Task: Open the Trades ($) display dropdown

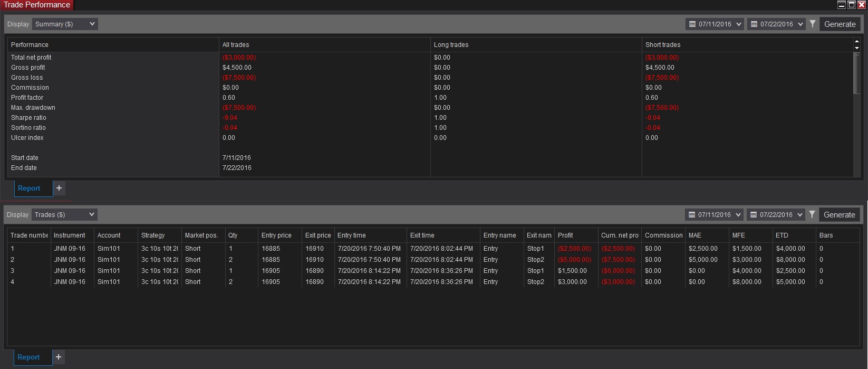Action: [64, 214]
